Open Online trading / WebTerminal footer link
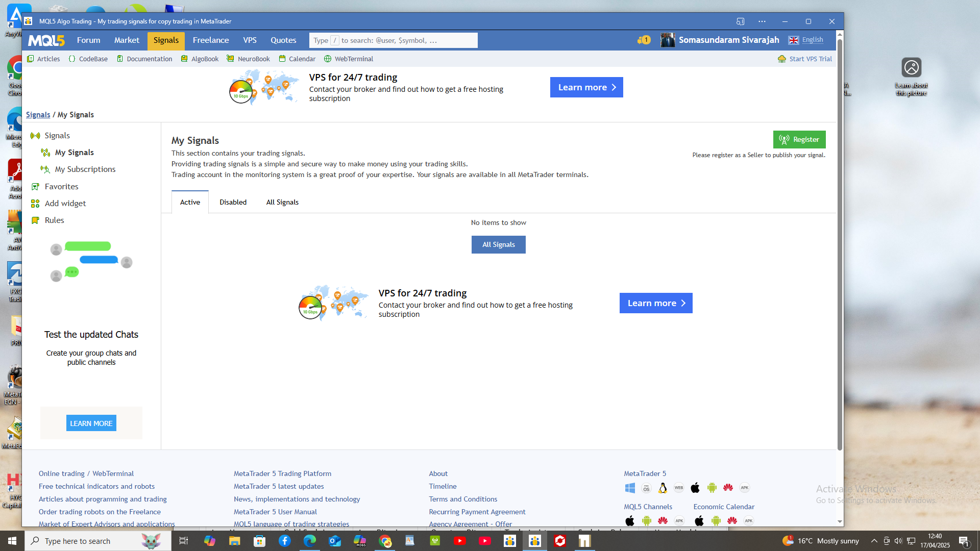Image resolution: width=980 pixels, height=551 pixels. tap(86, 473)
